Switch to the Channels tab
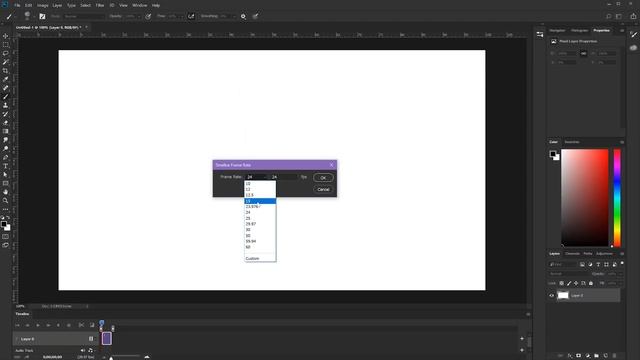This screenshot has height=360, width=640. tap(572, 253)
